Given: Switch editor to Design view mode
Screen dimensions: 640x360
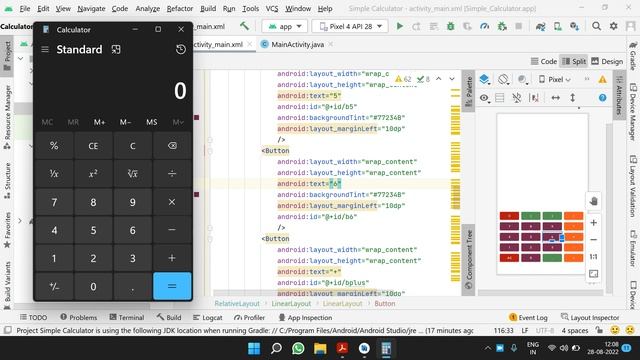Looking at the screenshot, I should [x=607, y=61].
